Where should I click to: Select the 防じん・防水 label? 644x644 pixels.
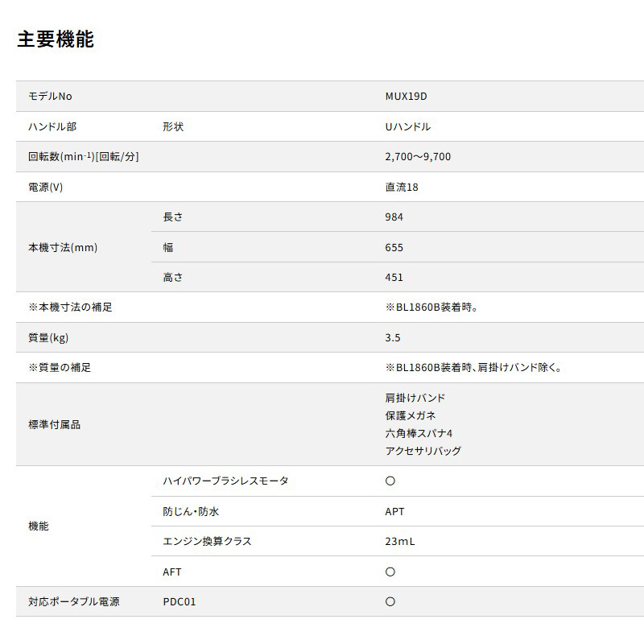pos(191,511)
